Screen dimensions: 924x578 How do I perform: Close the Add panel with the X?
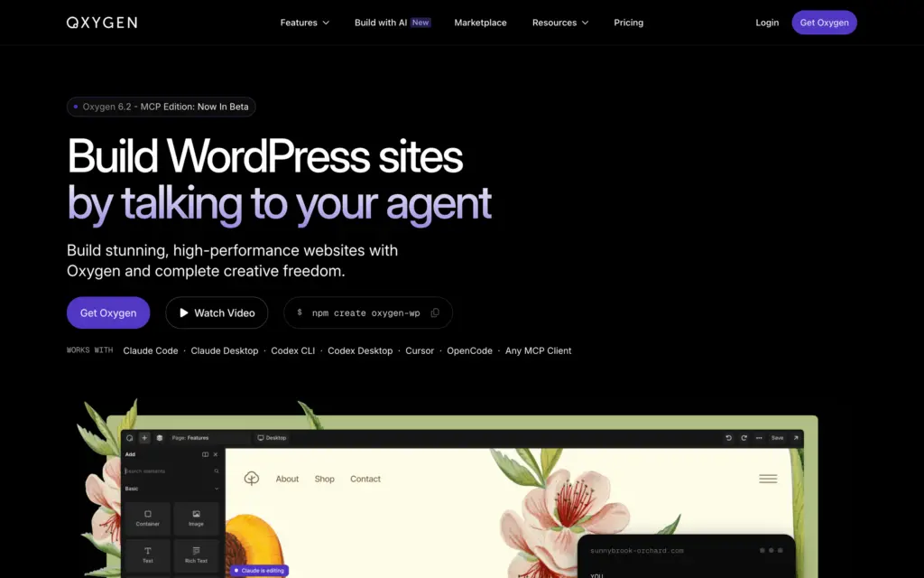(216, 454)
